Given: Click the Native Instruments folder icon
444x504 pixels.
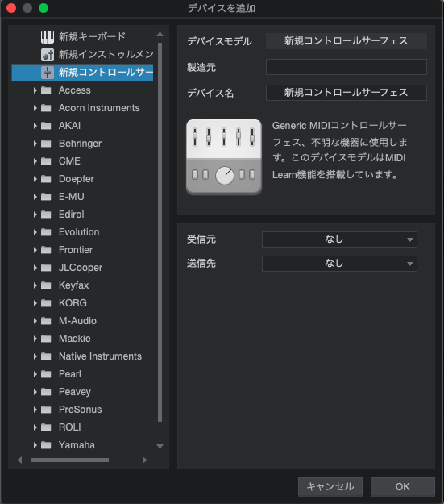Looking at the screenshot, I should [46, 356].
